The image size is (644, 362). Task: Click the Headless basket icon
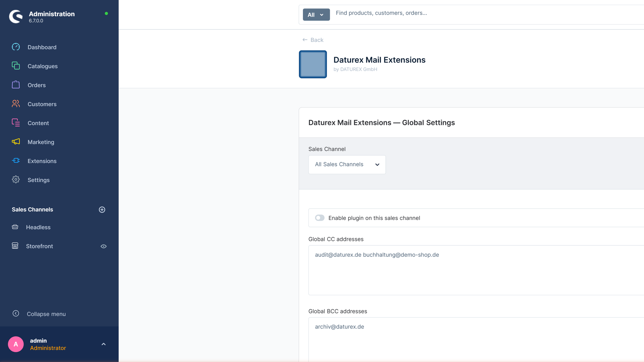pos(15,227)
